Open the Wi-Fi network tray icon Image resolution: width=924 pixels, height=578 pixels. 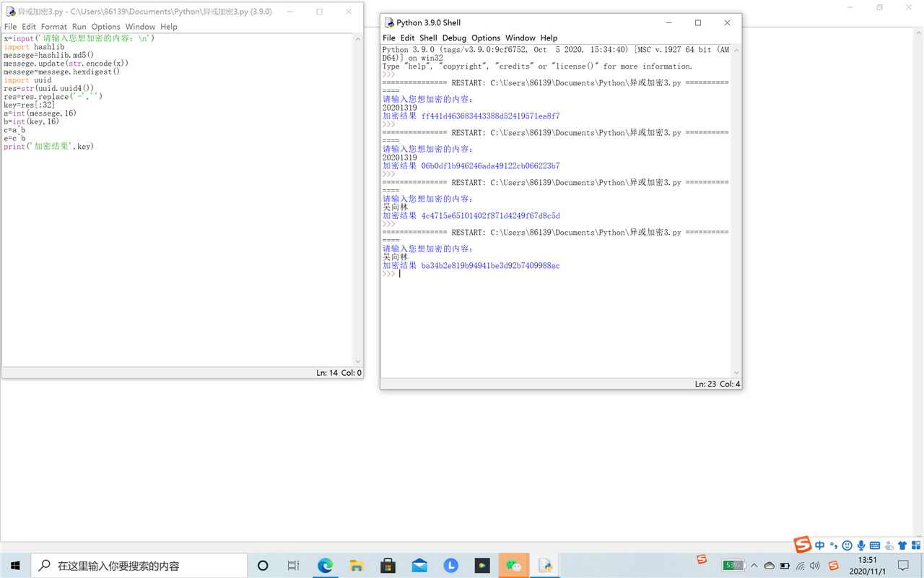pos(800,566)
